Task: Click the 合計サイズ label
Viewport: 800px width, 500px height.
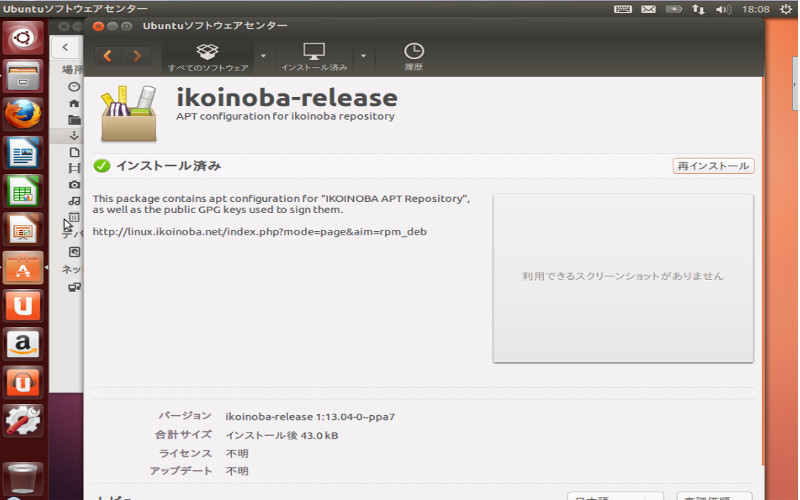Action: (x=183, y=435)
